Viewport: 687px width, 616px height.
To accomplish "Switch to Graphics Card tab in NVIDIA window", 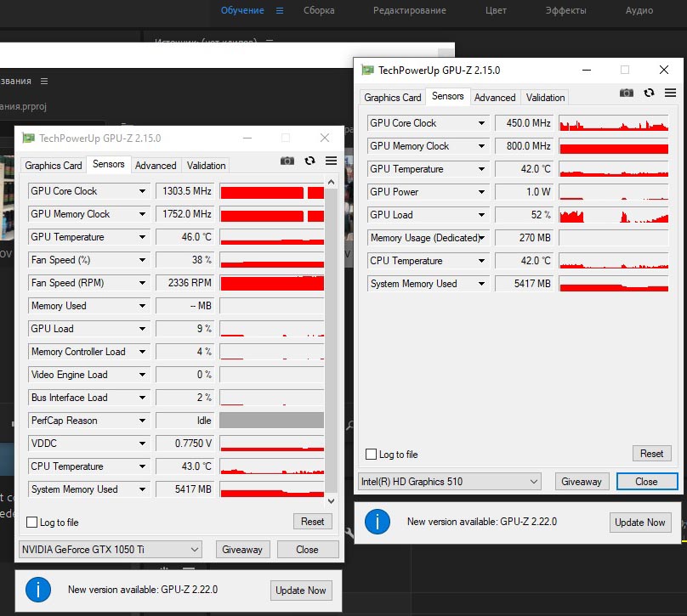I will [54, 166].
